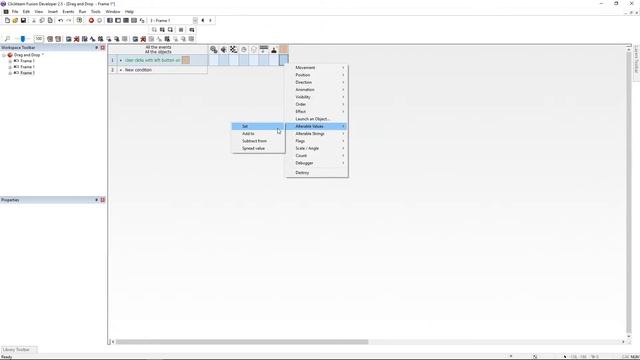The width and height of the screenshot is (640, 360).
Task: Expand the Direction submenu
Action: click(x=317, y=82)
